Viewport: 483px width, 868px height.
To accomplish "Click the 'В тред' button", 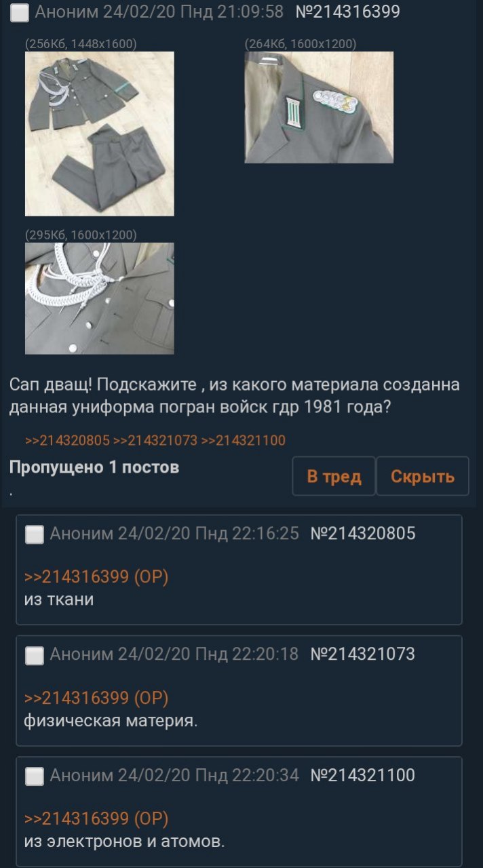I will [334, 476].
